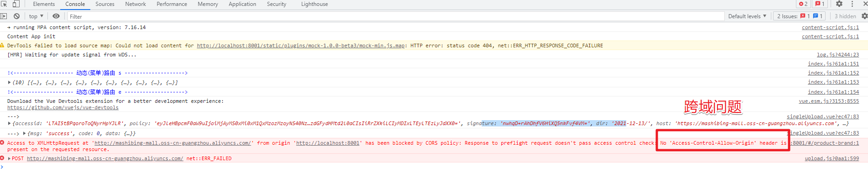Open the content-script.js:1 link on running MPA row
Image resolution: width=868 pixels, height=172 pixels.
click(x=830, y=27)
